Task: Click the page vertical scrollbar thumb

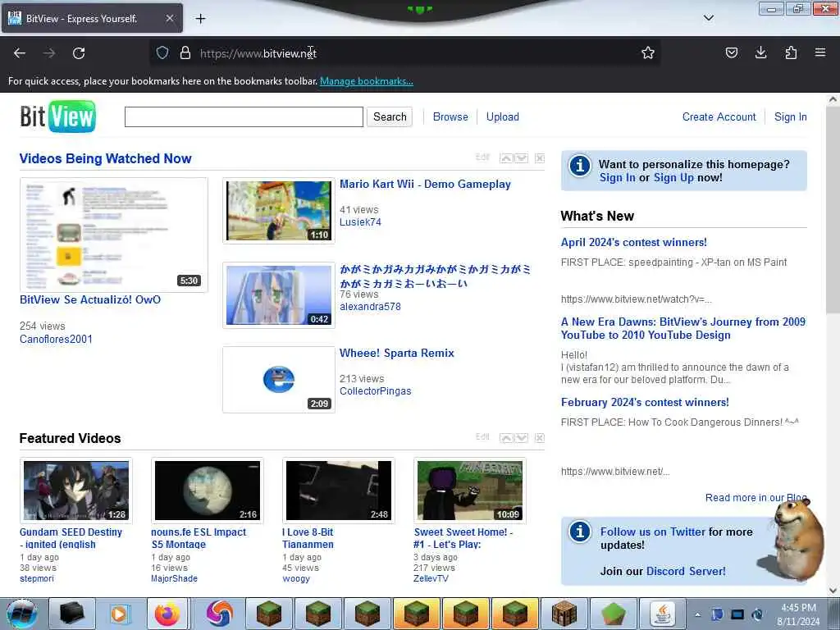Action: (833, 212)
